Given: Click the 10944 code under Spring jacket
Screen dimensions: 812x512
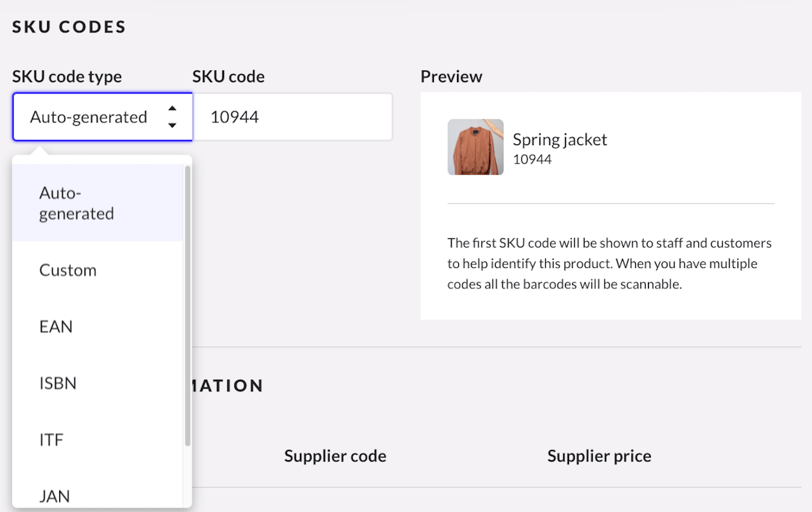Looking at the screenshot, I should pos(532,159).
